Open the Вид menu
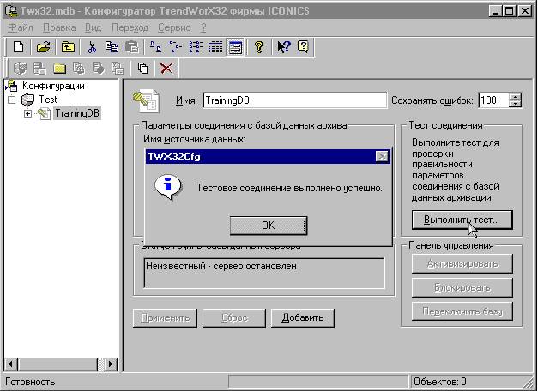This screenshot has height=392, width=538. pos(93,27)
